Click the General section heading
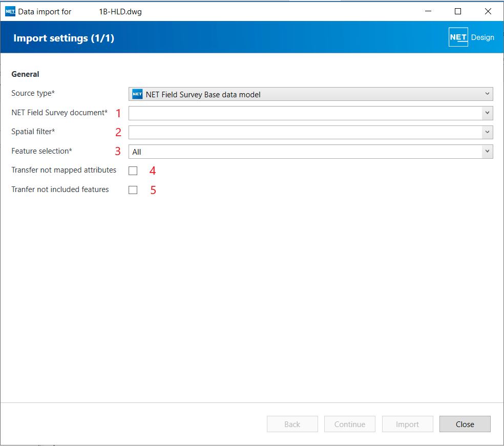Image resolution: width=504 pixels, height=446 pixels. point(26,74)
